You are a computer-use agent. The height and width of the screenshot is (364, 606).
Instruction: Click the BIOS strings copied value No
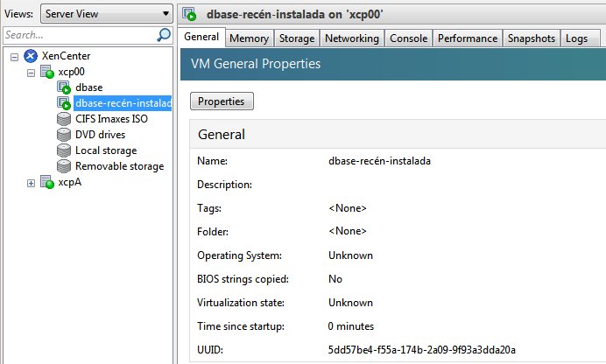click(335, 279)
